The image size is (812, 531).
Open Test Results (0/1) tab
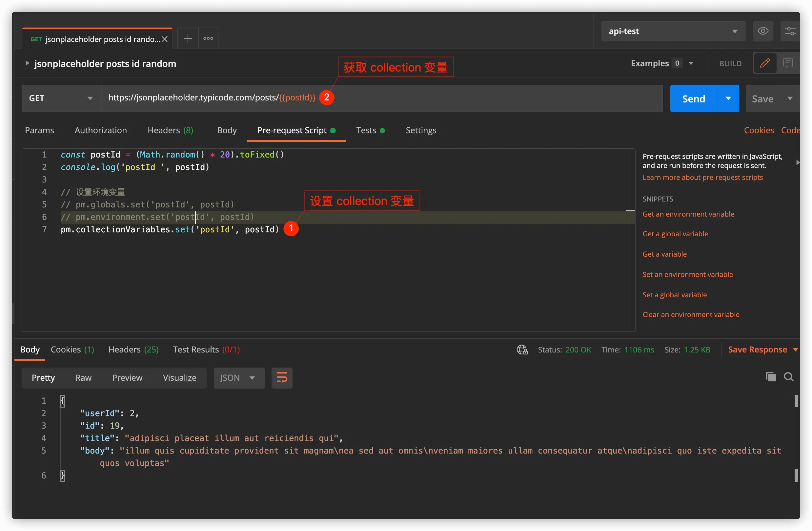click(206, 350)
